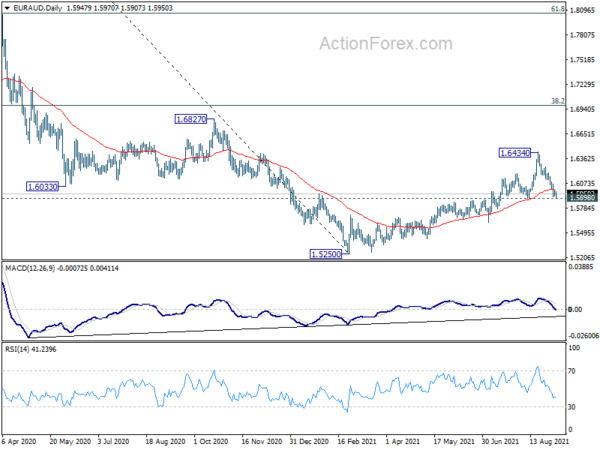Screen dimensions: 600x450
Task: Click the 1 Oct 2020 date marker
Action: [x=211, y=441]
